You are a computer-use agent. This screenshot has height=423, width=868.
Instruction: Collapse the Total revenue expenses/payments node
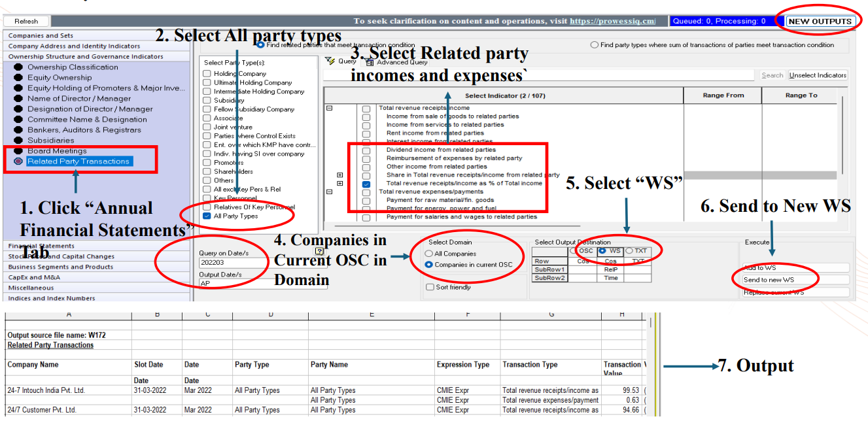329,192
